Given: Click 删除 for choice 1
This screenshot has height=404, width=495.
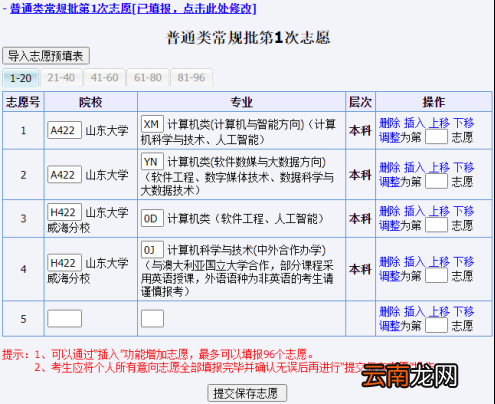Looking at the screenshot, I should pos(390,123).
